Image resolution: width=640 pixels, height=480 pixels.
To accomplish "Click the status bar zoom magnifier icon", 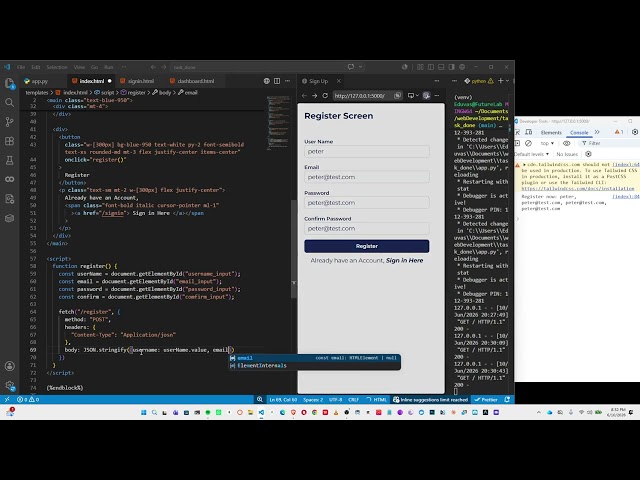I will click(260, 400).
